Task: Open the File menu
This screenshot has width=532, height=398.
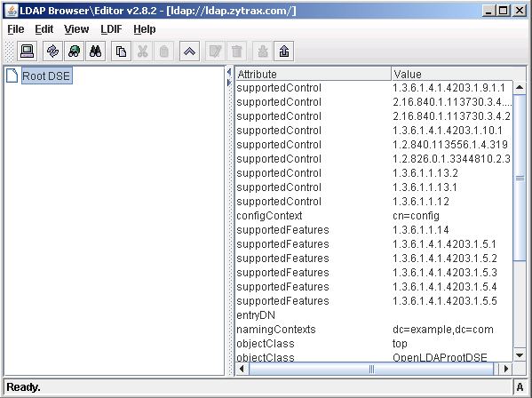Action: click(16, 29)
